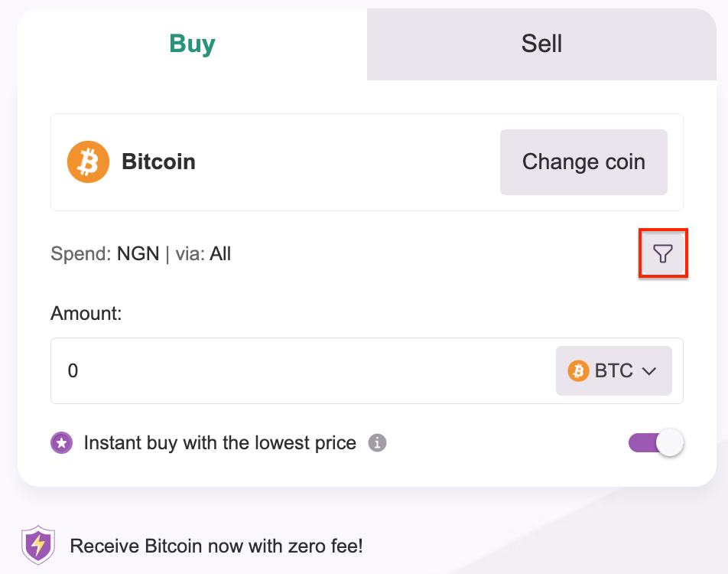The height and width of the screenshot is (574, 728).
Task: Click the purple star badge icon
Action: pos(62,443)
